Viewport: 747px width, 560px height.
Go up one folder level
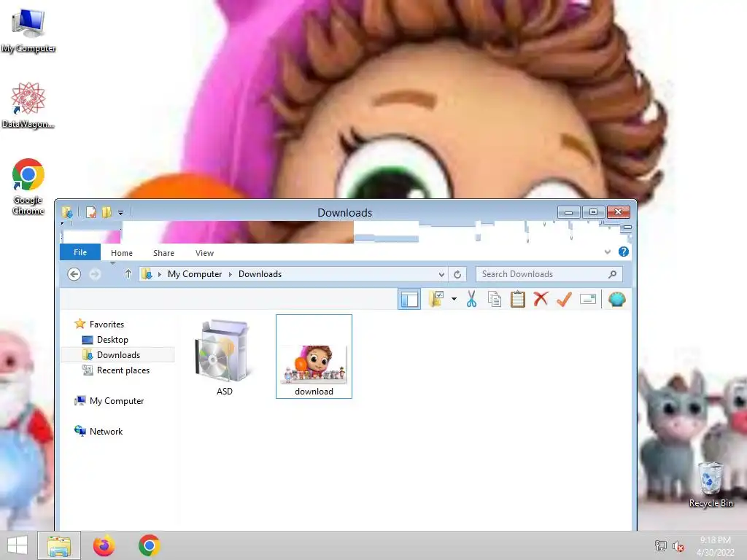[128, 274]
